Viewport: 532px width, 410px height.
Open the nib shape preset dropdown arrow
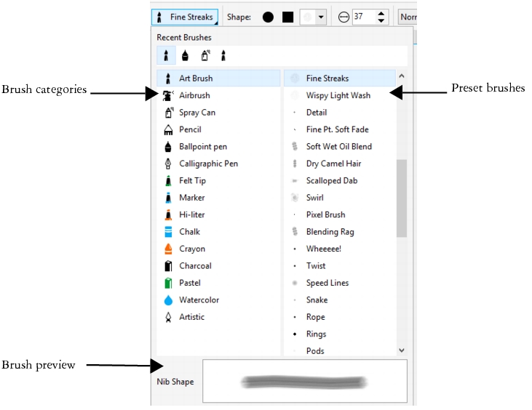click(321, 17)
